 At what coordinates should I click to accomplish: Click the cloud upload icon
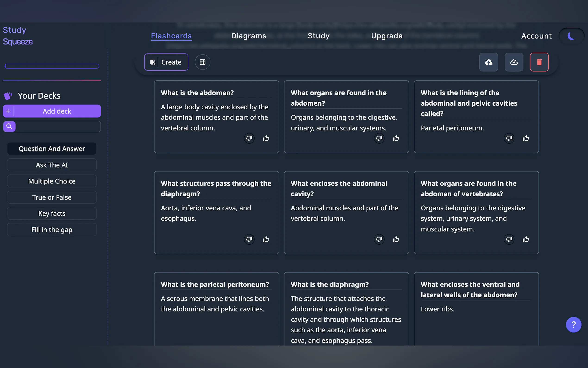point(488,62)
